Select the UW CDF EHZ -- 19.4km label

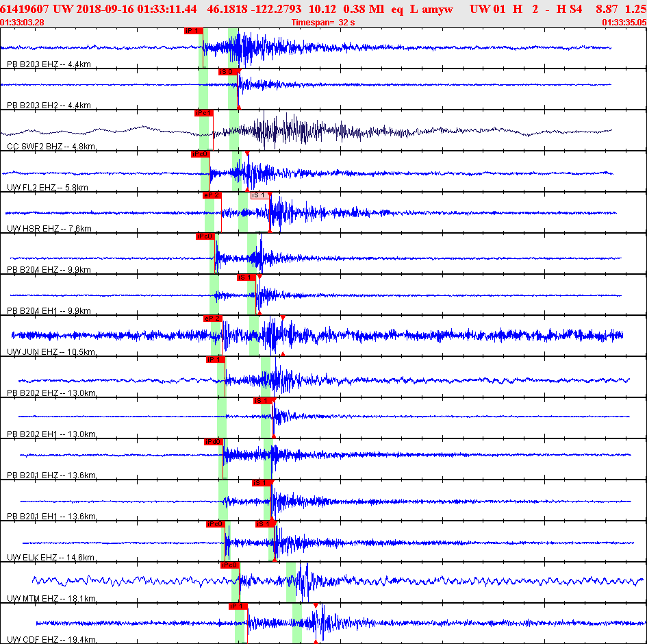point(51,639)
